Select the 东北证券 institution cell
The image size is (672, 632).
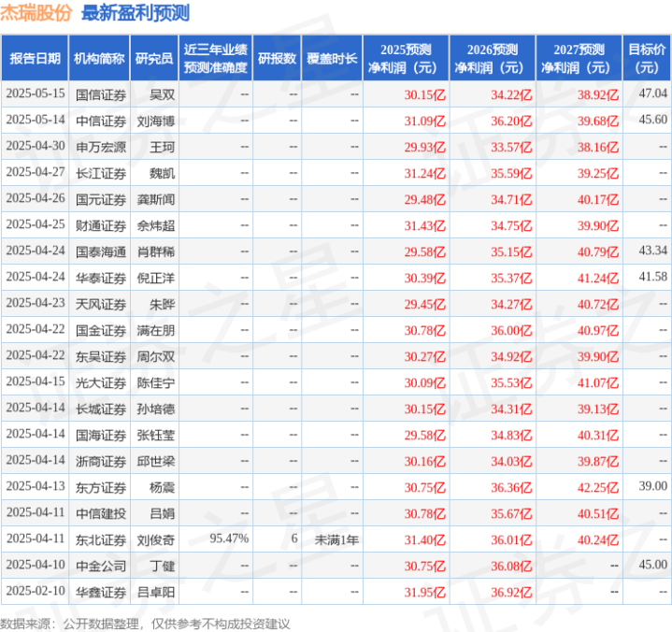(x=101, y=539)
